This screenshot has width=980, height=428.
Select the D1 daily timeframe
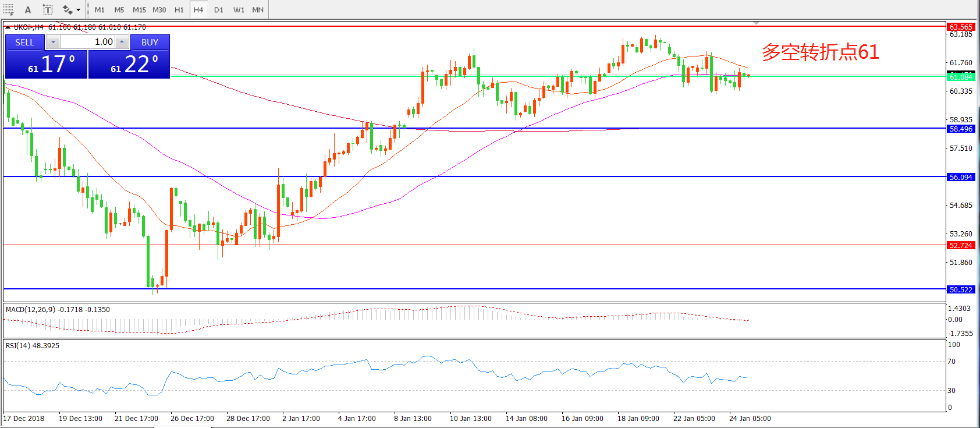[218, 9]
